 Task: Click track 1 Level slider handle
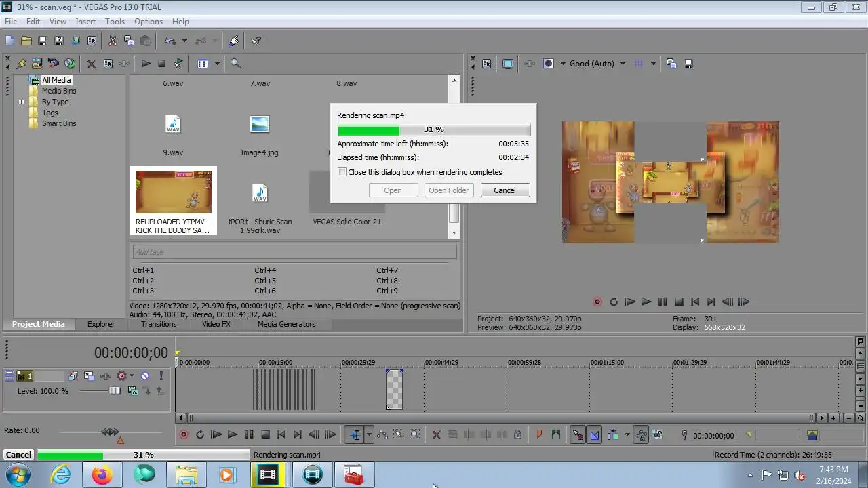pos(115,391)
